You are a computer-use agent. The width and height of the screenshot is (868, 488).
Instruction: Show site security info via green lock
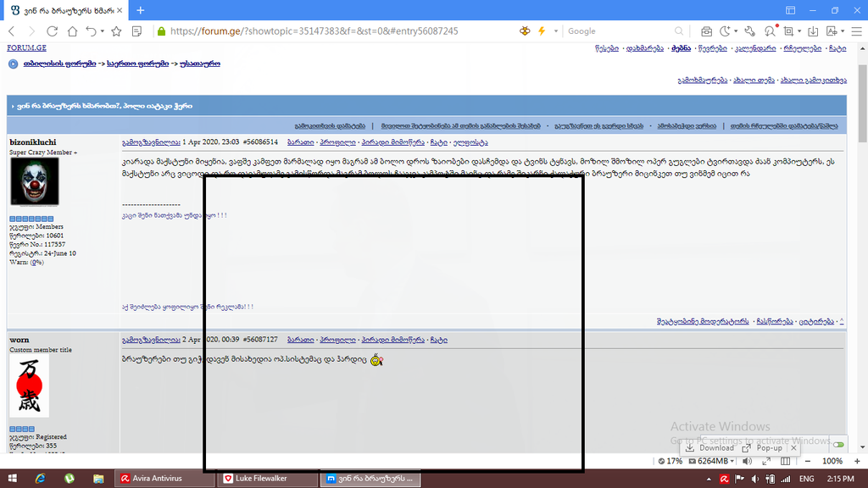tap(162, 31)
